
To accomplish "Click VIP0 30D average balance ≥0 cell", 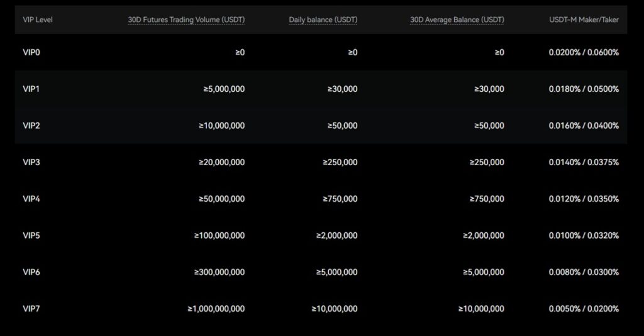I will (499, 53).
